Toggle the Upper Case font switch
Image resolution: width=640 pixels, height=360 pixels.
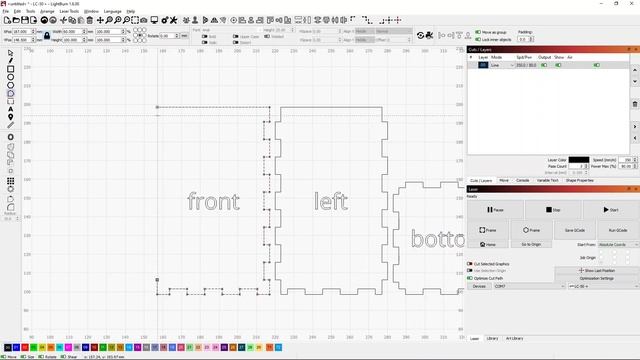236,37
